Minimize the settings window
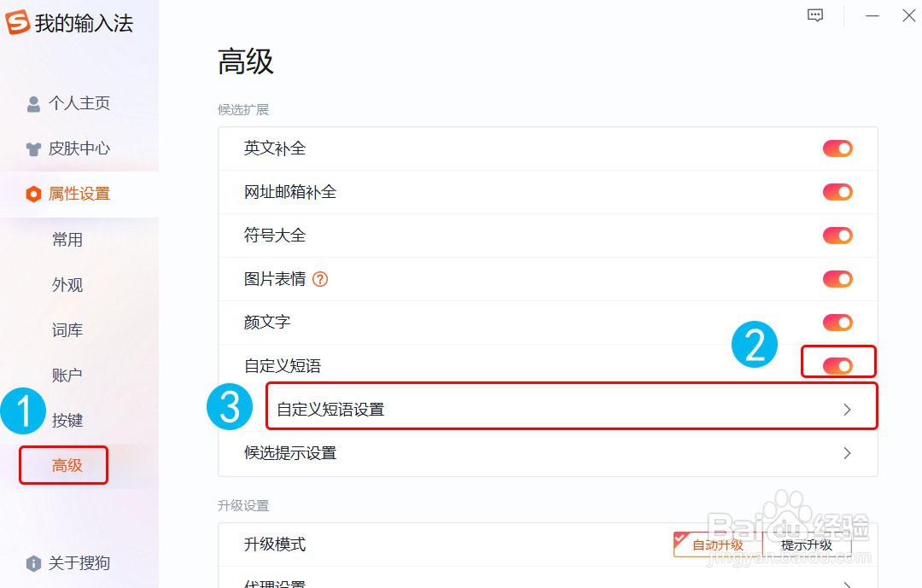Image resolution: width=922 pixels, height=588 pixels. (x=872, y=15)
